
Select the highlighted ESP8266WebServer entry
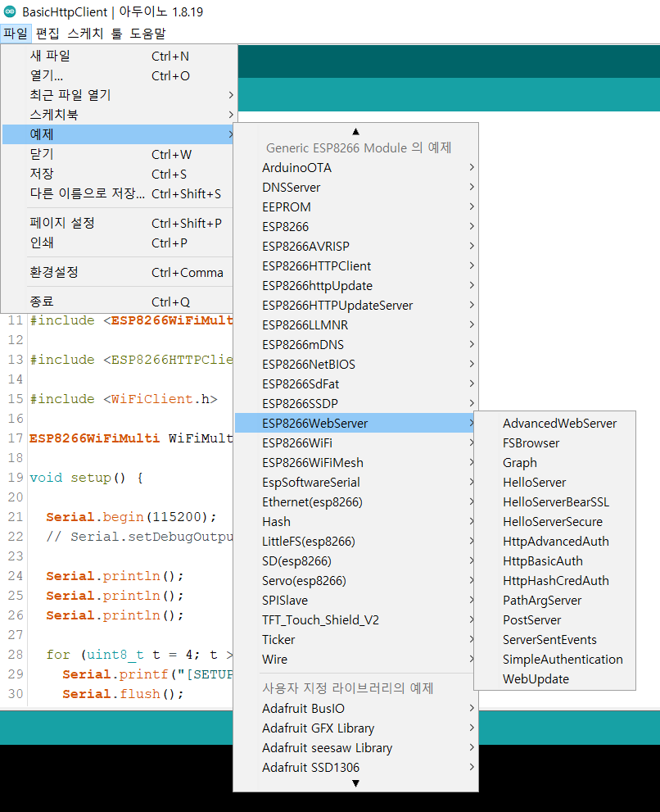coord(355,424)
